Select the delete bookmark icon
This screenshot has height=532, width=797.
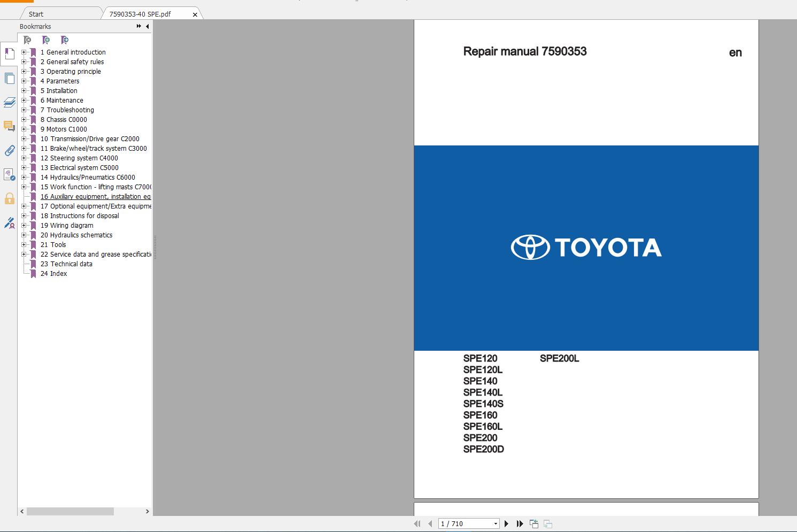[x=27, y=40]
